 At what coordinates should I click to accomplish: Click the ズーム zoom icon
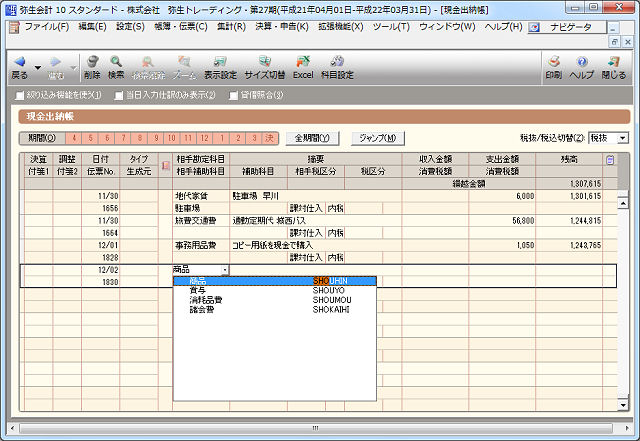(x=184, y=61)
